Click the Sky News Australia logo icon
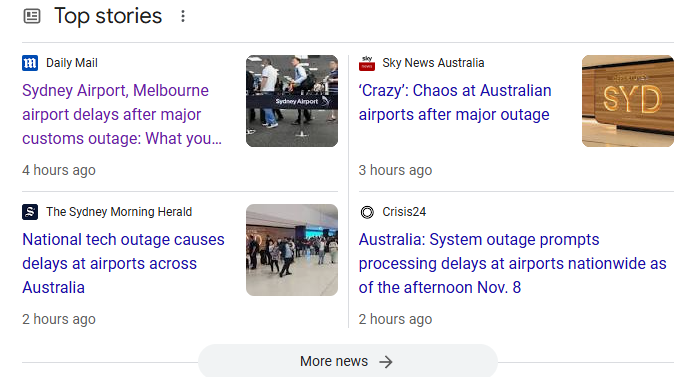688x377 pixels. coord(367,63)
